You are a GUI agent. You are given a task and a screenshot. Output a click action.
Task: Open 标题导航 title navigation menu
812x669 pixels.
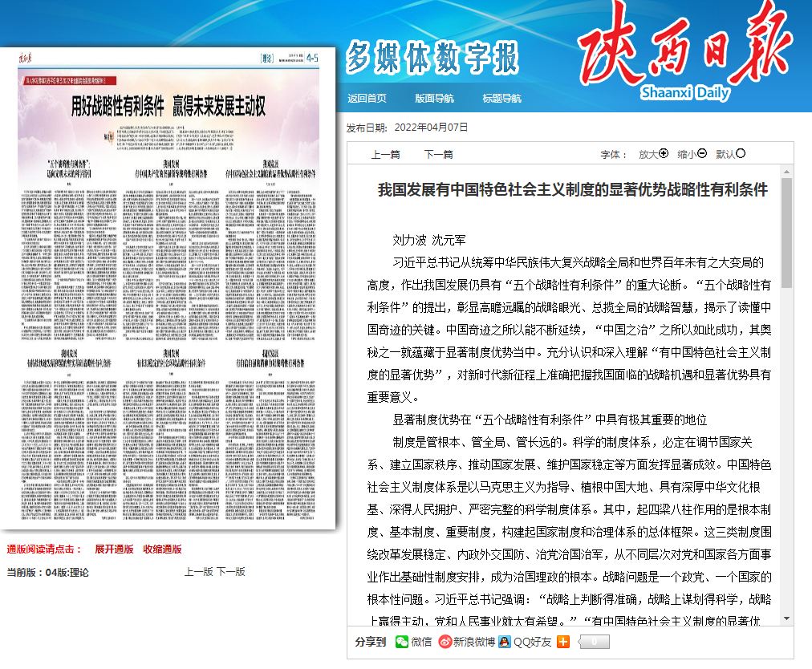pyautogui.click(x=501, y=99)
